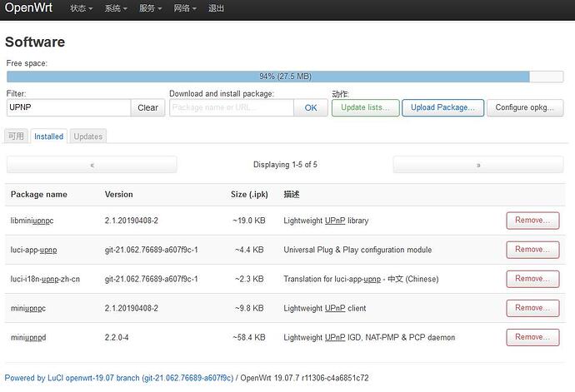Click the ~58.4 KB size cell
575x392 pixels.
coord(249,337)
